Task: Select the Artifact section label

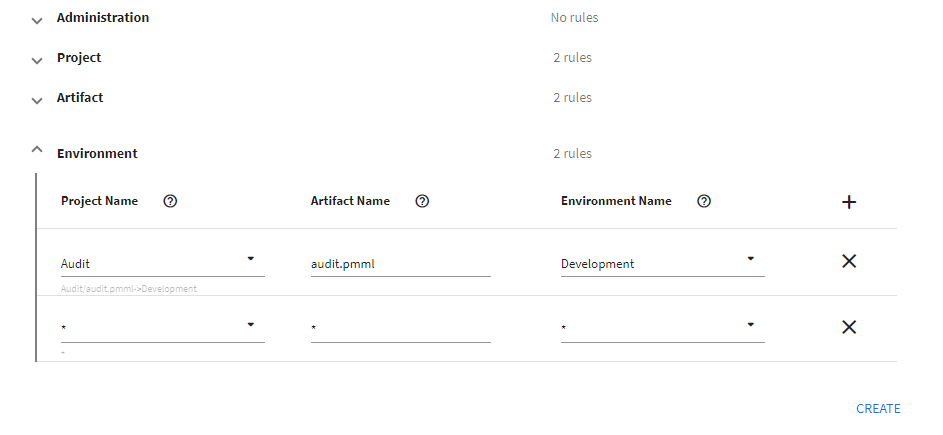Action: click(80, 98)
